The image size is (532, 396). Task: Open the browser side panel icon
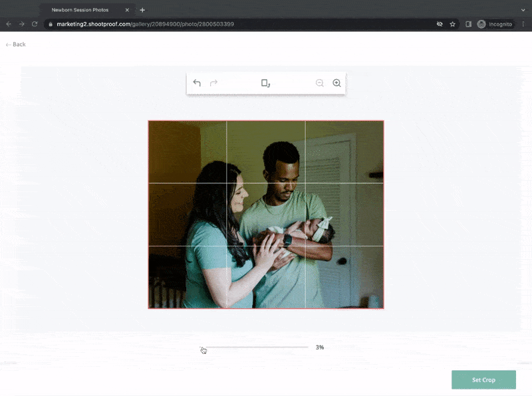(x=468, y=24)
